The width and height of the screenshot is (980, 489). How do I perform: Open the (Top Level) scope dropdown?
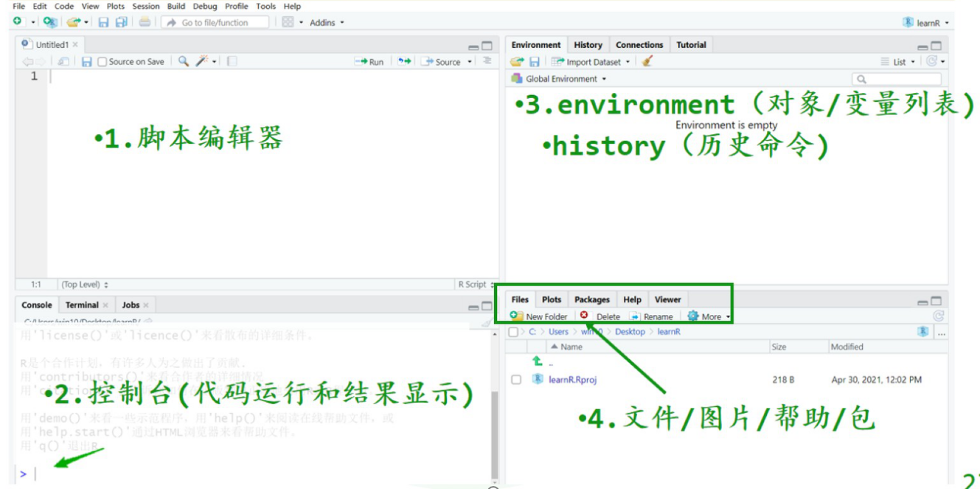(x=85, y=285)
